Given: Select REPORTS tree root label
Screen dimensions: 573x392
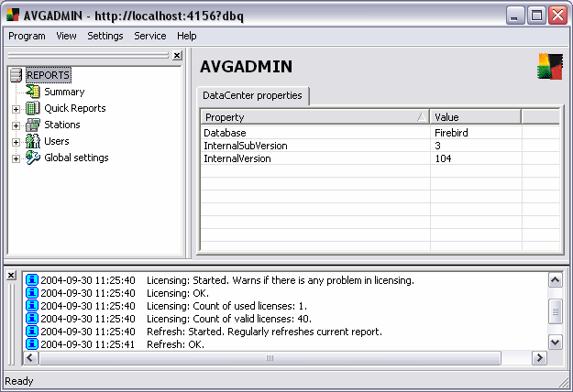Looking at the screenshot, I should click(x=48, y=75).
